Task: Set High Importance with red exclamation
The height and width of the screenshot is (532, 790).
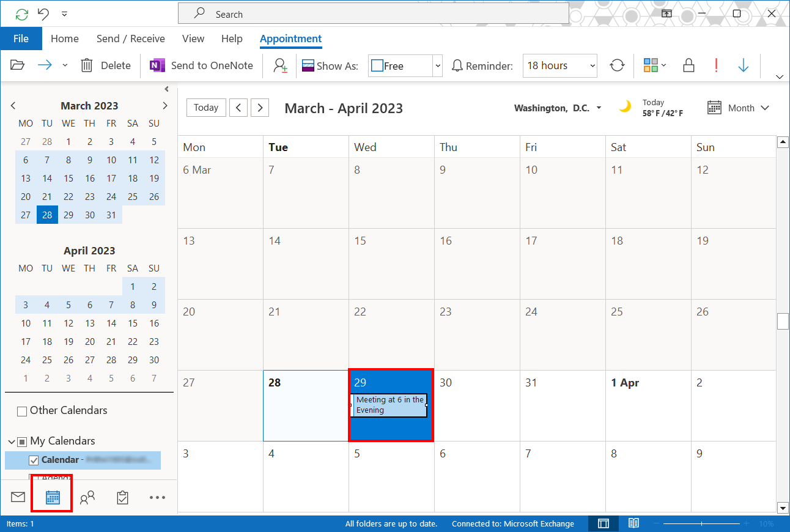Action: click(x=716, y=65)
